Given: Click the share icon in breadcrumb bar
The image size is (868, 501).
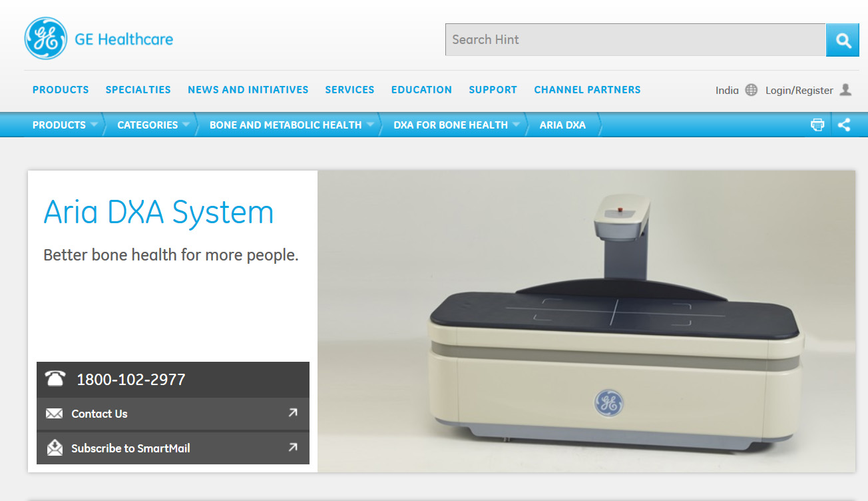Looking at the screenshot, I should pyautogui.click(x=844, y=125).
